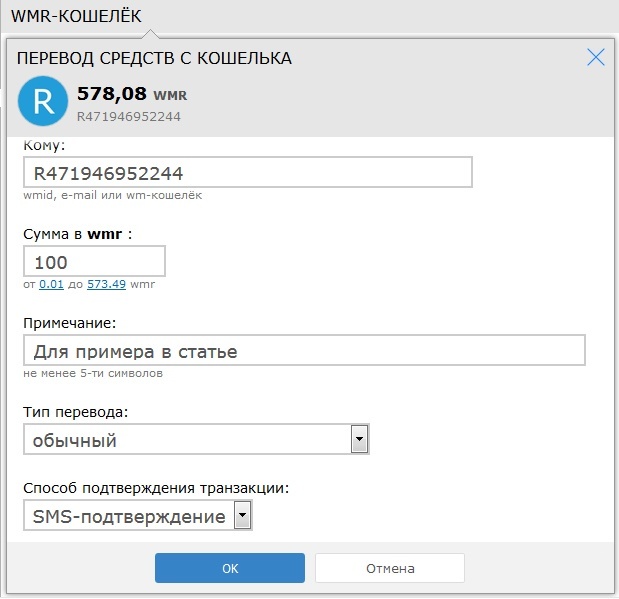Click the WMR-КОШЕЛЁК header tab

pyautogui.click(x=76, y=16)
